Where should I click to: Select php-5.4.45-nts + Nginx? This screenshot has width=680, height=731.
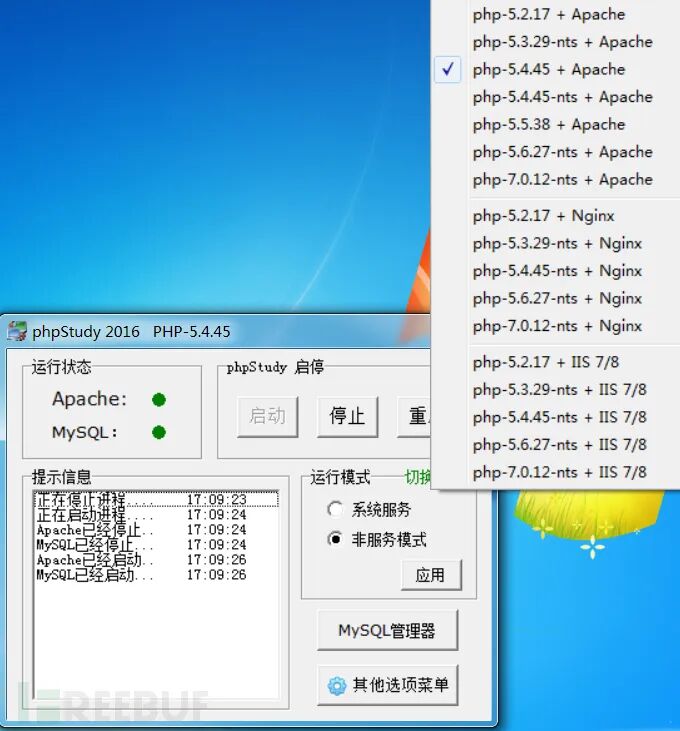(555, 271)
